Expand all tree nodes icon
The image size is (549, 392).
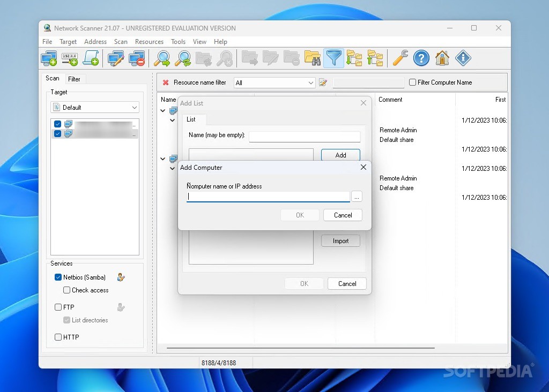354,58
